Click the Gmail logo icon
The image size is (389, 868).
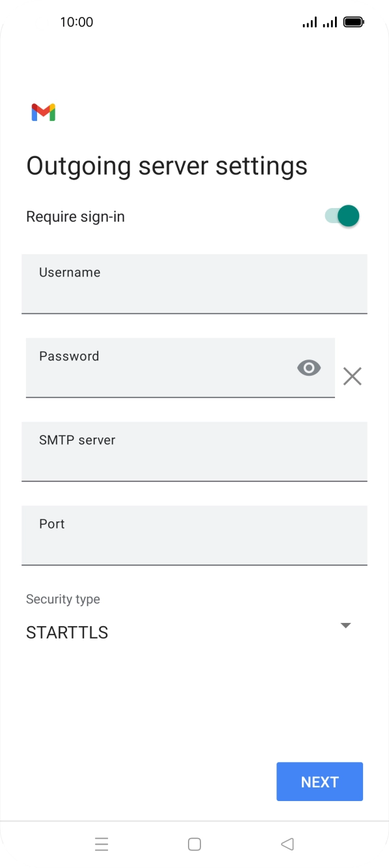tap(43, 112)
